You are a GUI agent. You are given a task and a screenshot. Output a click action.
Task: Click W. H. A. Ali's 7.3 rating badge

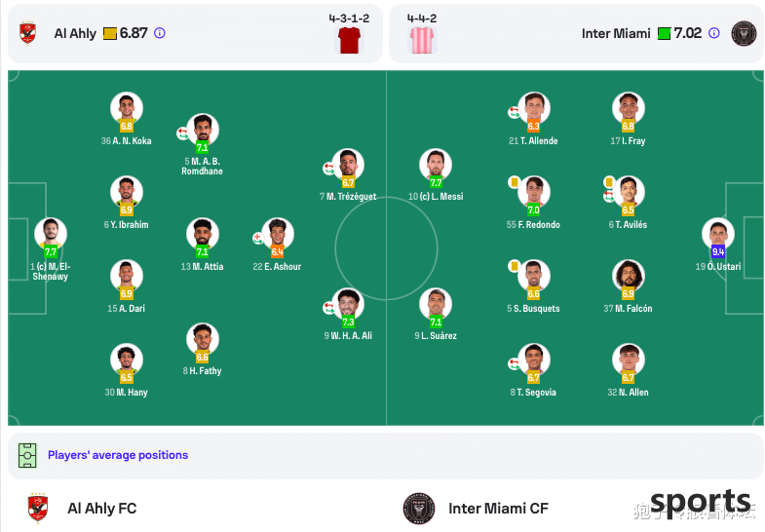[348, 322]
